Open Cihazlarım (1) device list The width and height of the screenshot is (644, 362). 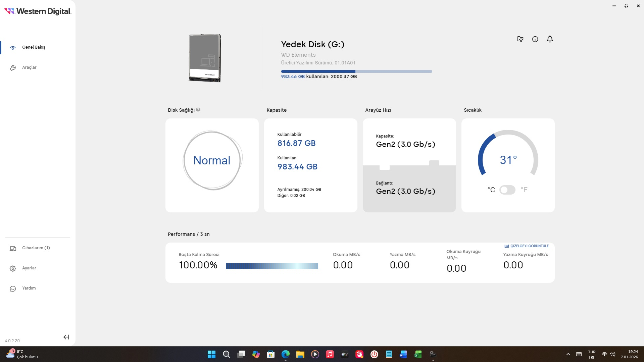(x=36, y=248)
